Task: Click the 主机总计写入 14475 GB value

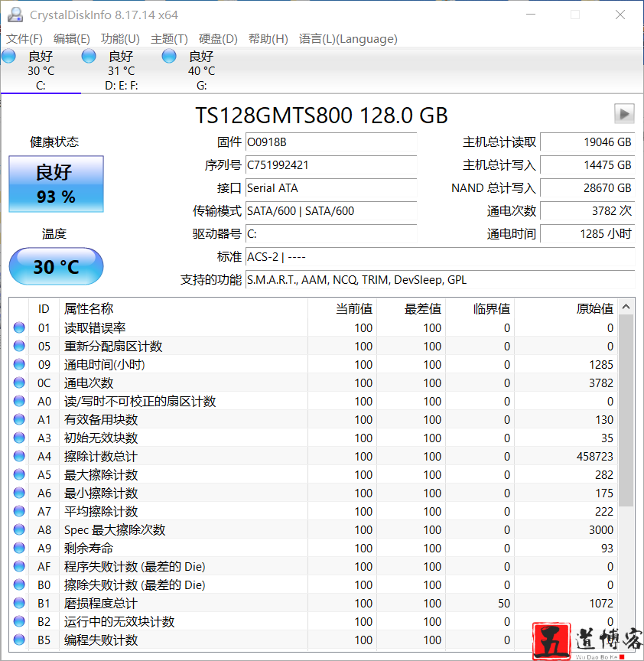Action: pyautogui.click(x=587, y=164)
